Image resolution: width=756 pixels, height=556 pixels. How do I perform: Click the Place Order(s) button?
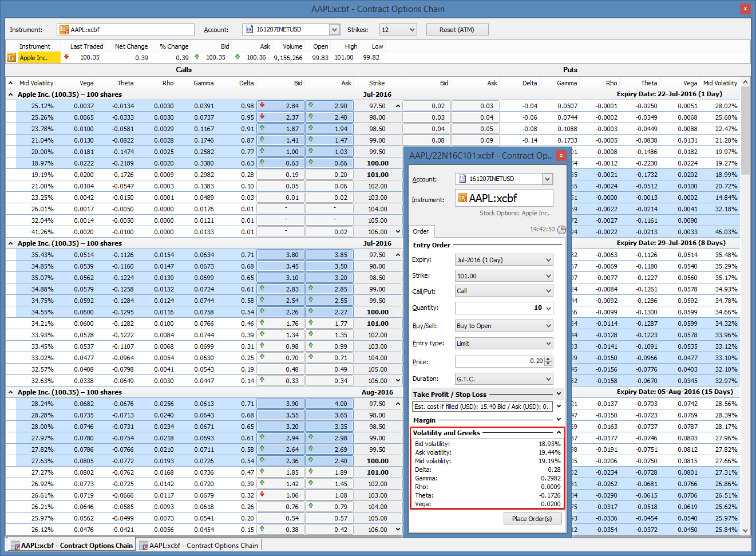pyautogui.click(x=532, y=519)
